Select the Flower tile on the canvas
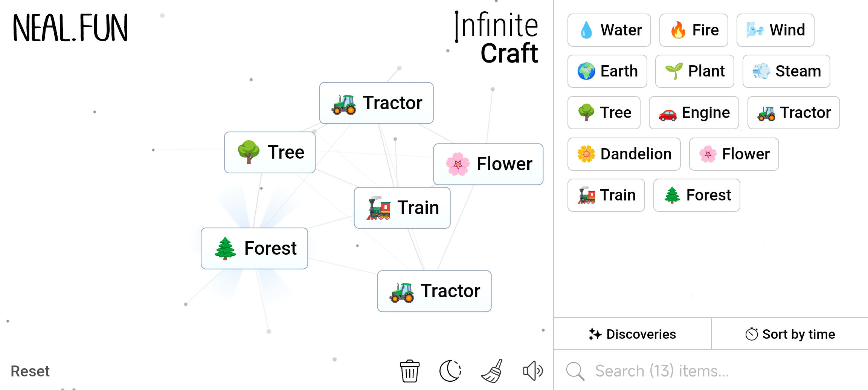The width and height of the screenshot is (868, 390). [488, 164]
